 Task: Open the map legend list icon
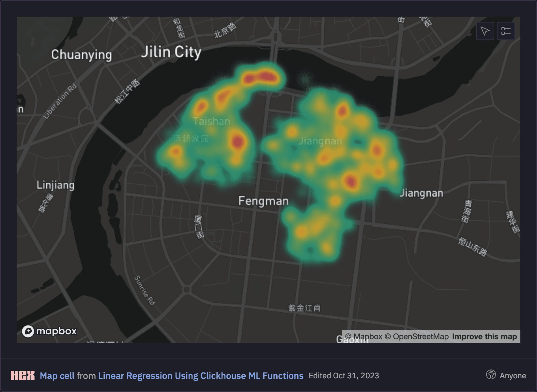(506, 31)
